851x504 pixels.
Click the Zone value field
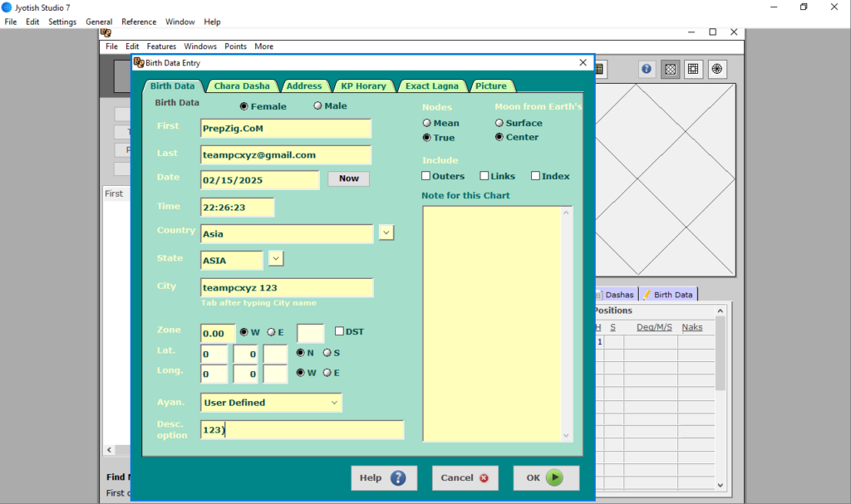[218, 333]
